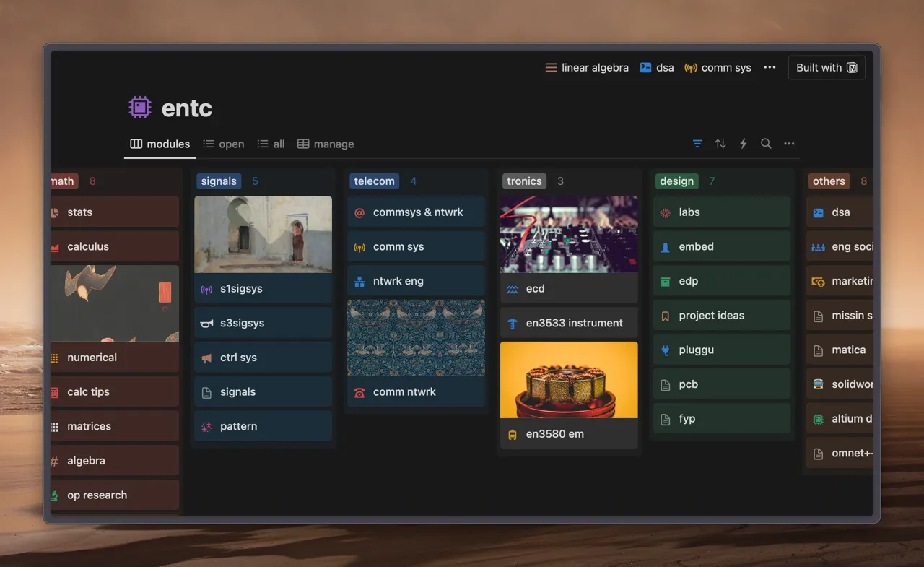Open the lightning bolt automations icon
Screen dimensions: 924x567
(x=743, y=144)
